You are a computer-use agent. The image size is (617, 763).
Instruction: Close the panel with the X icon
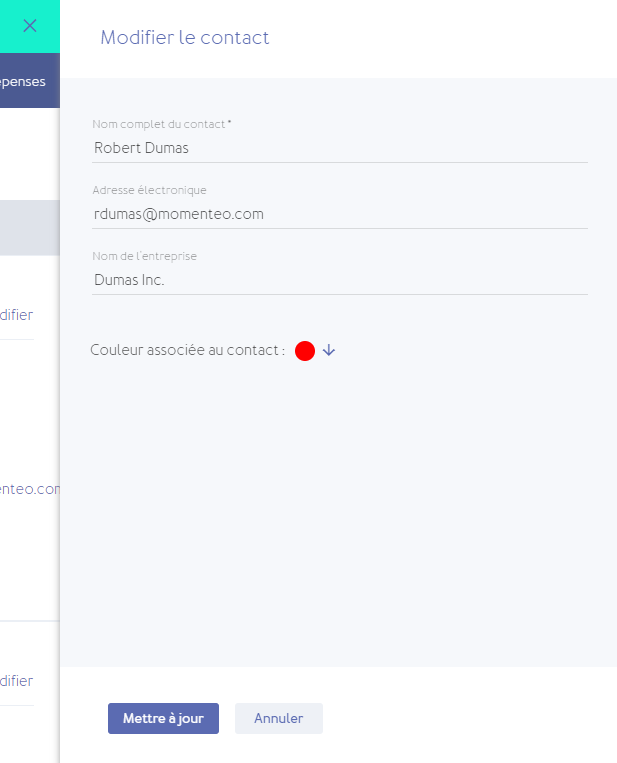30,26
